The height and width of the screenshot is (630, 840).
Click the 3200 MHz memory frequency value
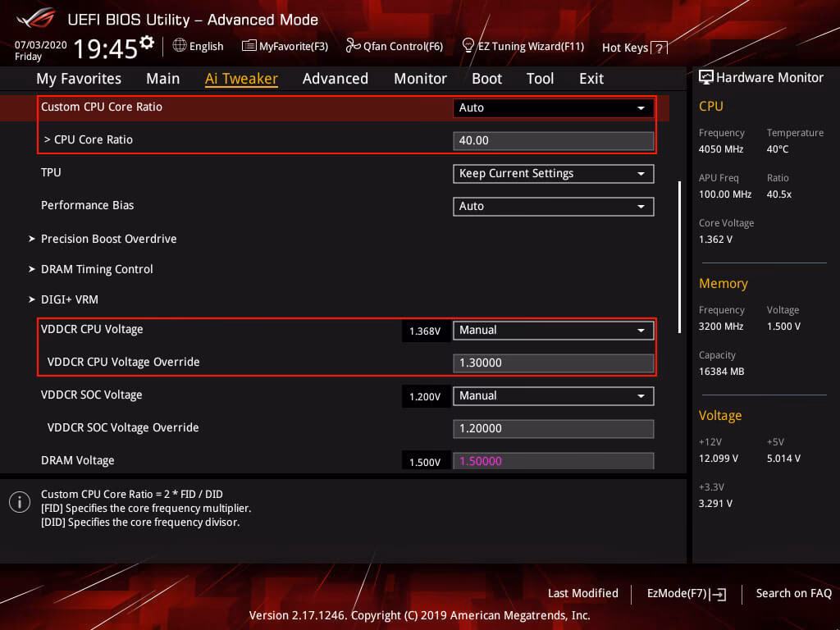(x=720, y=326)
